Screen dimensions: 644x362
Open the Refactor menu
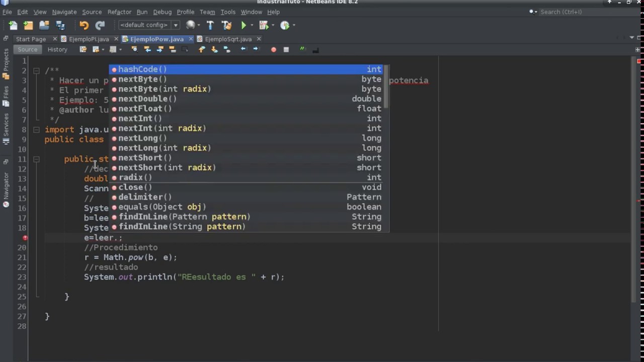[119, 12]
